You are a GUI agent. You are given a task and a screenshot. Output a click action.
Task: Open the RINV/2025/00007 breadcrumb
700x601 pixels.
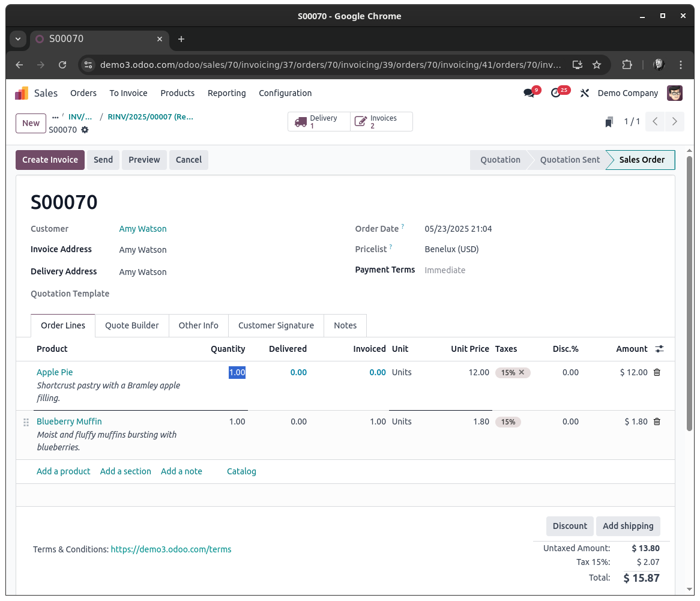click(x=151, y=117)
